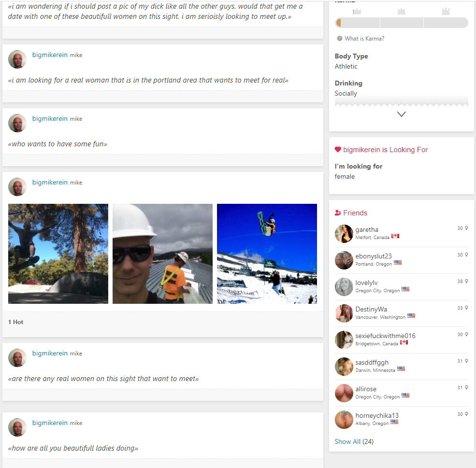Click the female gender icon in DestinyWa's row
Viewport: 476px width, 468px height.
coord(467,308)
